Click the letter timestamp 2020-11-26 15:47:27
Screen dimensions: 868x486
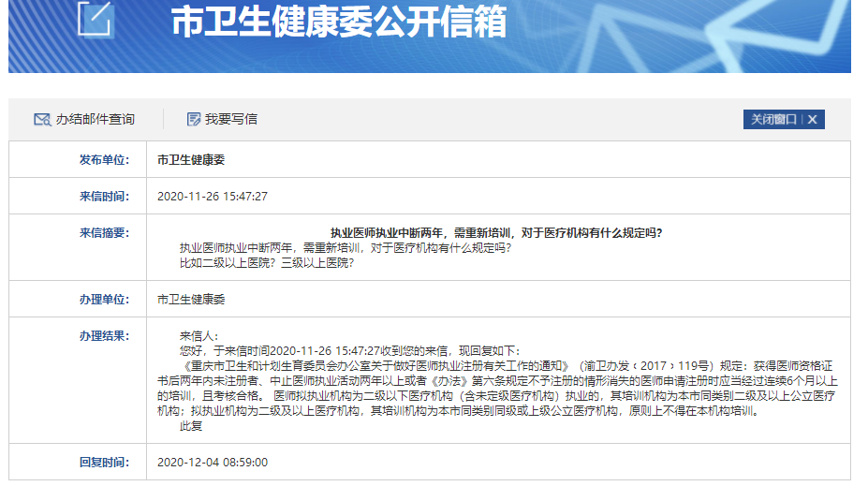213,197
